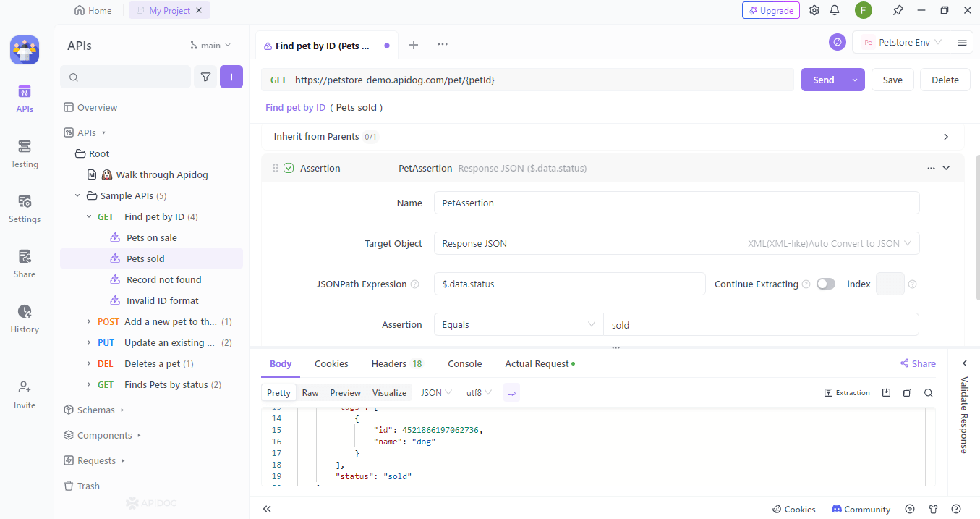Toggle word wrap icon in response toolbar
Image resolution: width=980 pixels, height=519 pixels.
[x=511, y=392]
